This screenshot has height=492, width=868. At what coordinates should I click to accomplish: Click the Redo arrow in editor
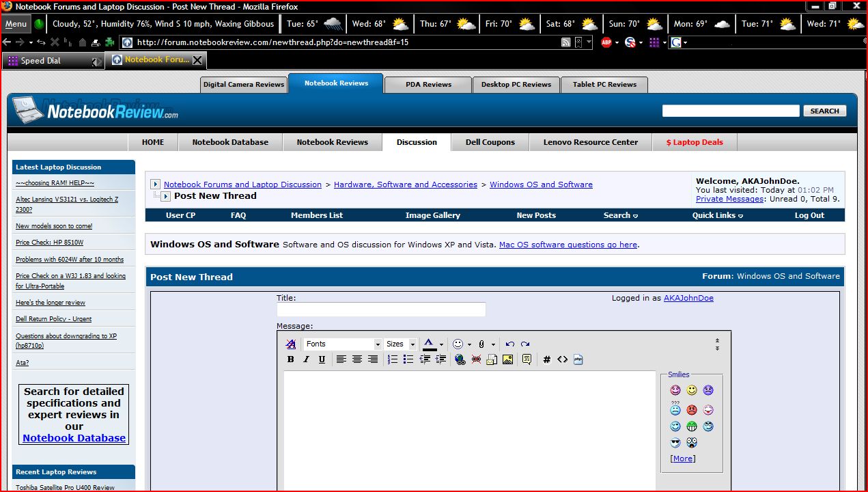click(525, 344)
